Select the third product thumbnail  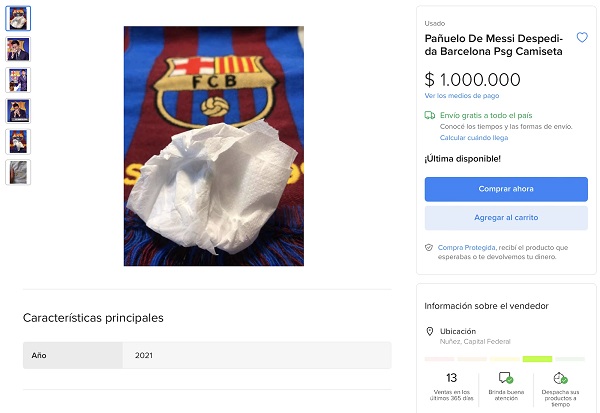[18, 80]
